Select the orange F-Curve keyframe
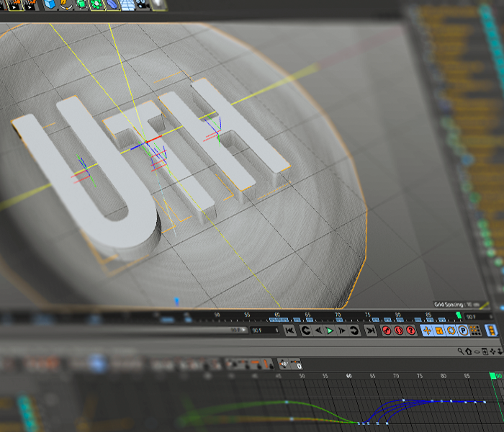Viewport: 504px width, 432px height. point(292,419)
